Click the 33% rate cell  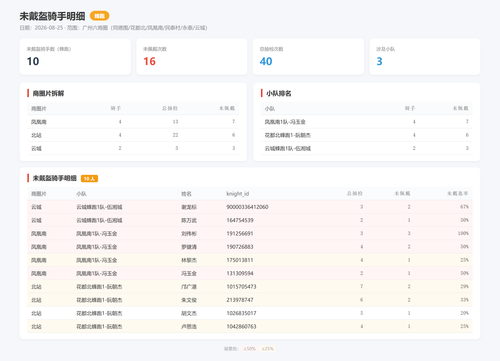pyautogui.click(x=464, y=300)
